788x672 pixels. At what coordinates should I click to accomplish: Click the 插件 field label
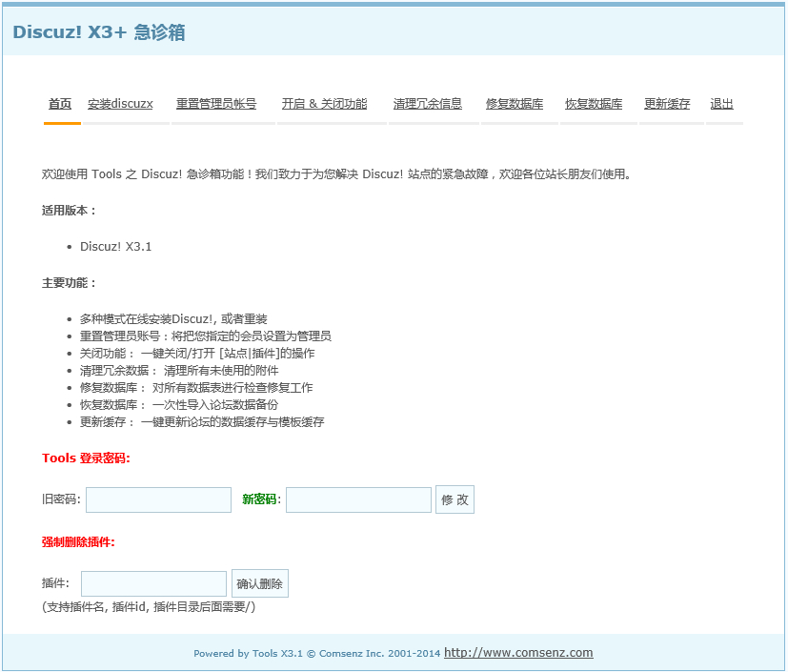56,583
